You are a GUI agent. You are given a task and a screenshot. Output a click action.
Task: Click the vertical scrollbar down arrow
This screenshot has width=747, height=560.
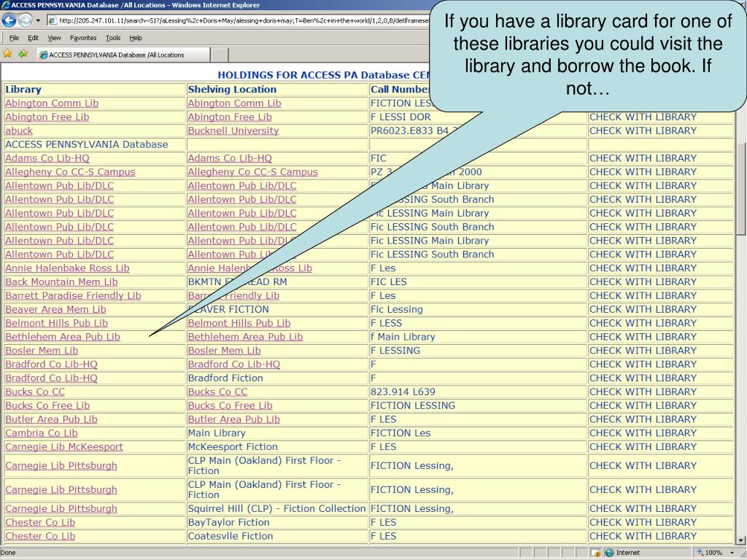741,541
